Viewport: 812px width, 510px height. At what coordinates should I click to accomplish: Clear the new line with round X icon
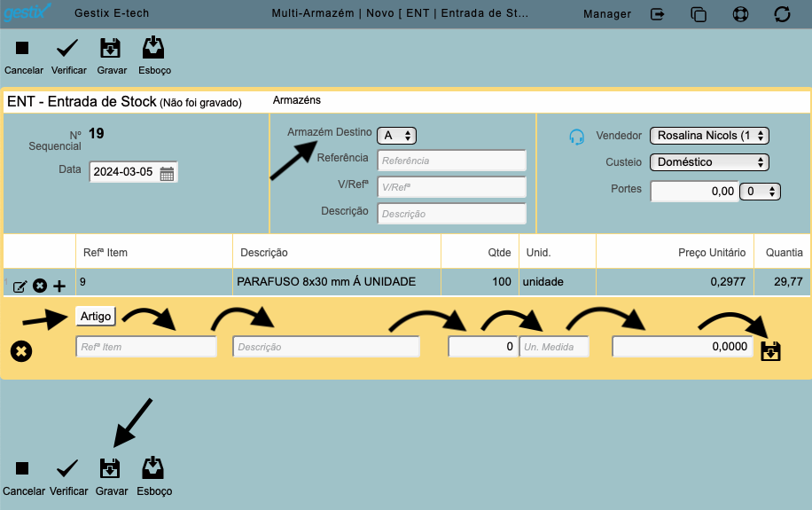point(21,351)
